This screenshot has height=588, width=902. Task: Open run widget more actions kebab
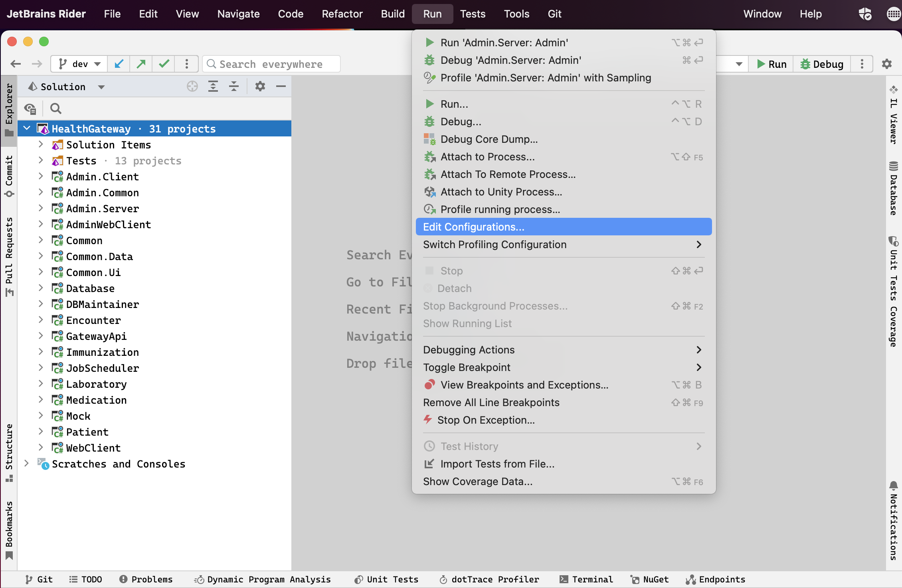[x=862, y=64]
